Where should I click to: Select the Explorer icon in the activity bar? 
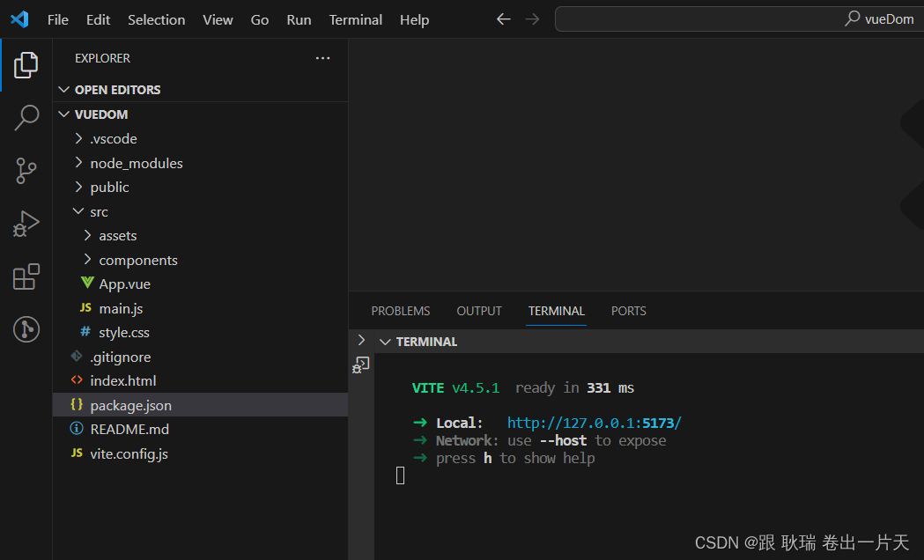coord(26,64)
